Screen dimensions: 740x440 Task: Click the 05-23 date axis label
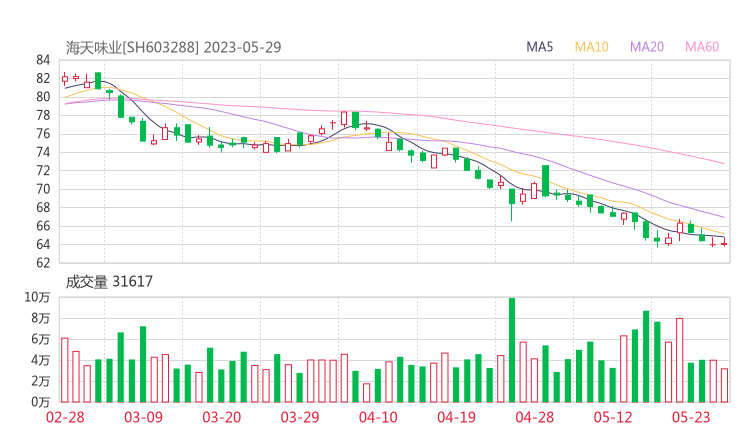click(x=691, y=417)
